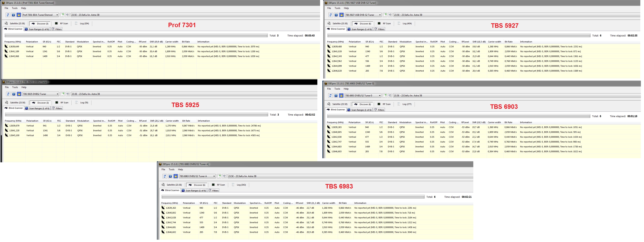Screen dimensions: 644x242
Task: Sort by SNR (20,2 dB) column in TBS 5925
Action: click(157, 121)
